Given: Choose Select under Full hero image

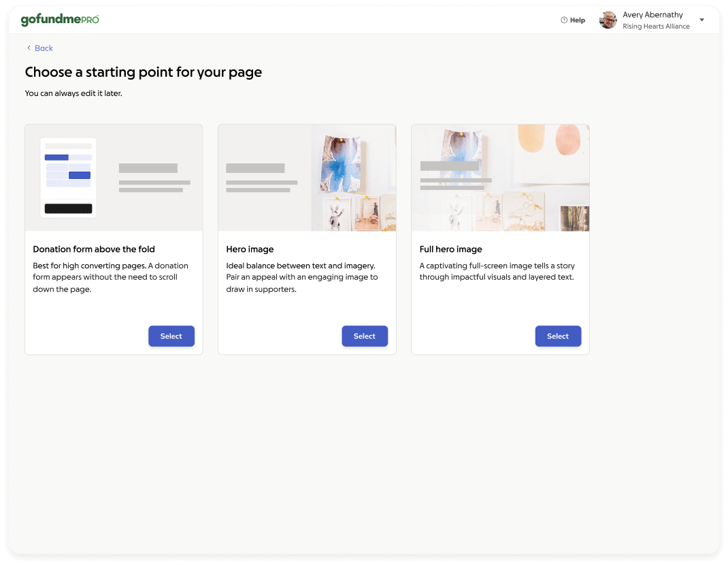Looking at the screenshot, I should coord(558,336).
